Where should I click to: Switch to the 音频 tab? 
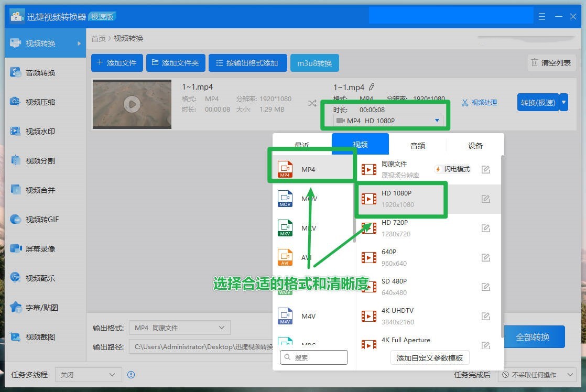418,145
